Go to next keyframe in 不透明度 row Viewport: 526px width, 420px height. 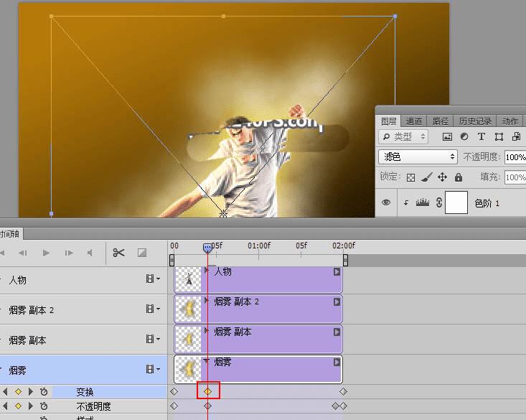(31, 406)
